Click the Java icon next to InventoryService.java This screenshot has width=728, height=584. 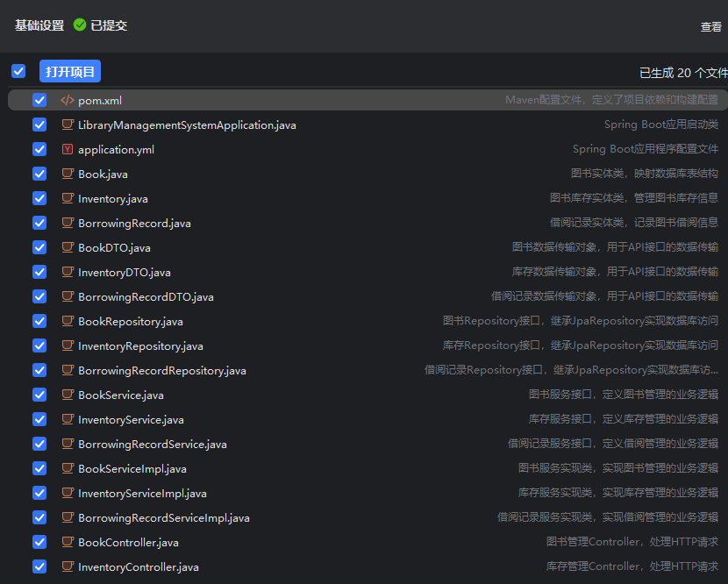(68, 419)
